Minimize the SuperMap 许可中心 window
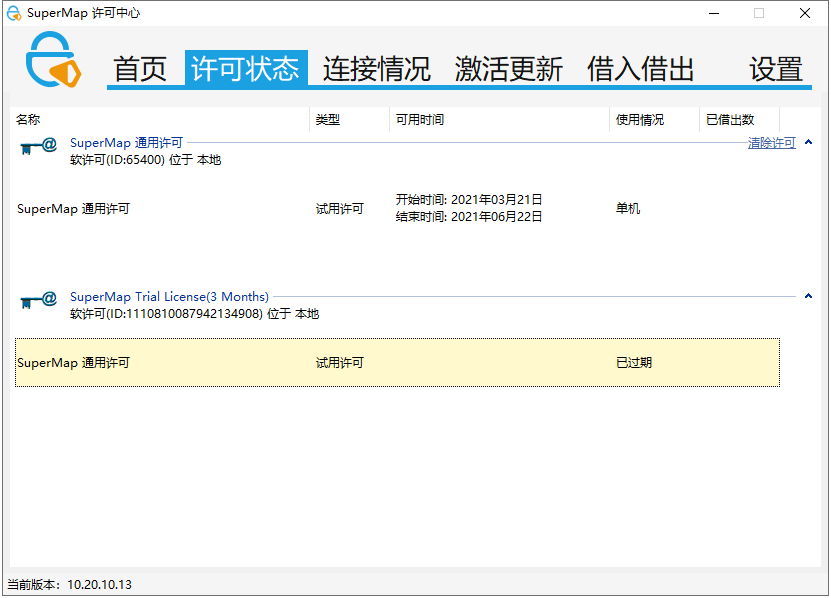 coord(714,13)
